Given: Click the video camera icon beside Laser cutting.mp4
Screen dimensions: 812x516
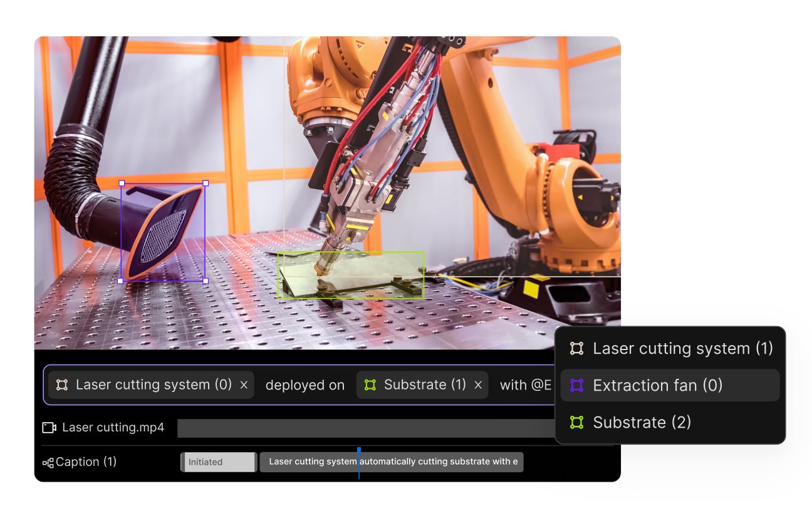Looking at the screenshot, I should (49, 428).
